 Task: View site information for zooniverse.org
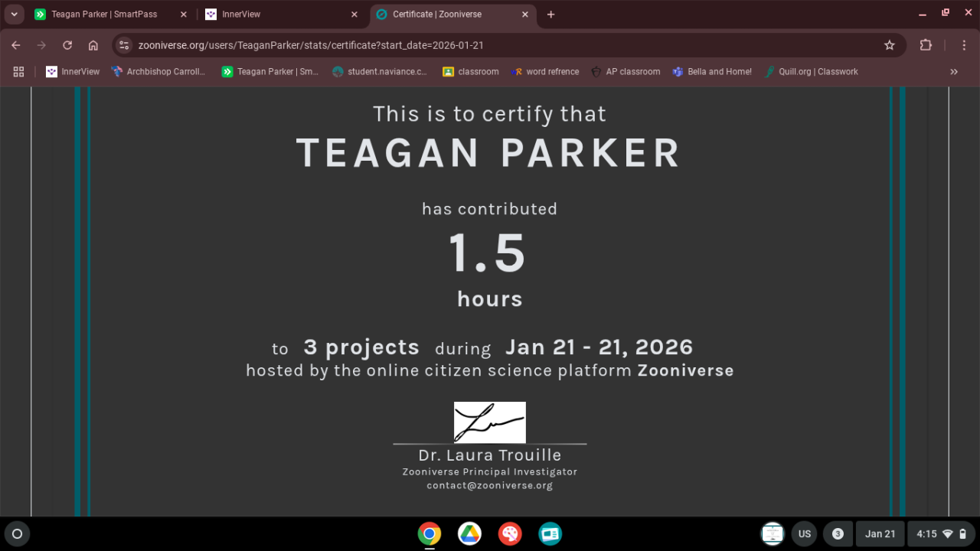point(124,45)
